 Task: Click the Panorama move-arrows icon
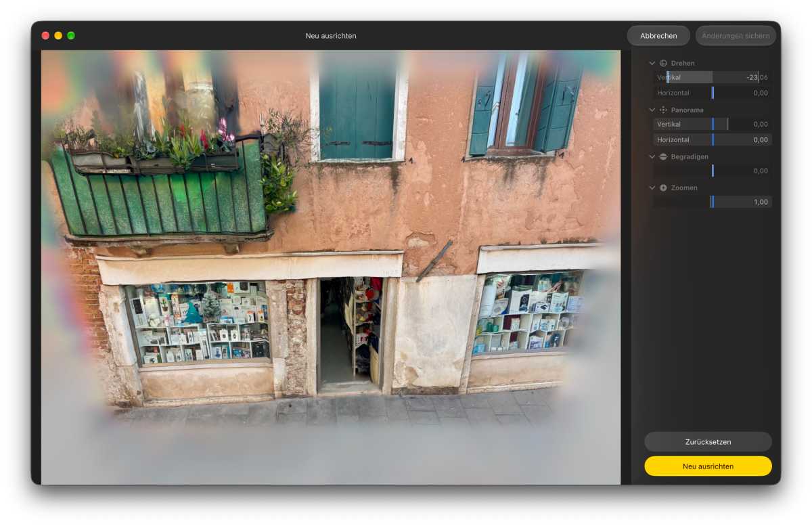pyautogui.click(x=663, y=110)
